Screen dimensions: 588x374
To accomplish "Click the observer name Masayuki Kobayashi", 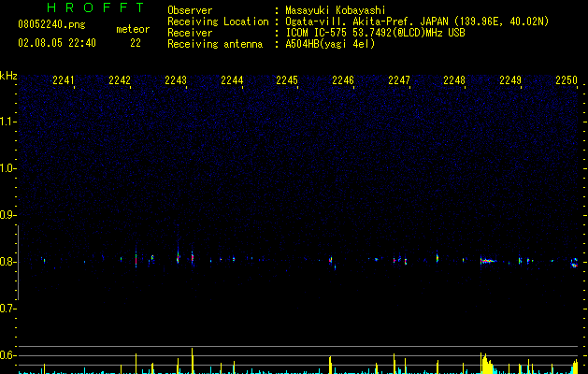I will pos(336,10).
